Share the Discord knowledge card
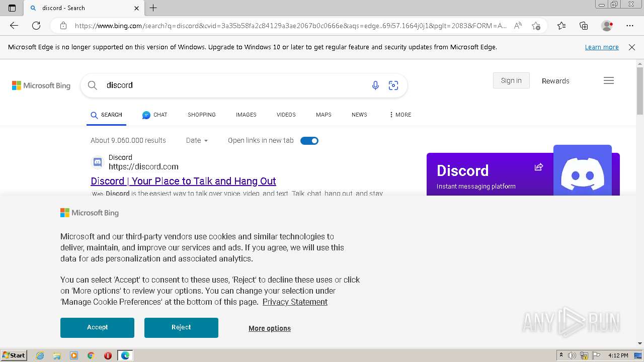Image resolution: width=644 pixels, height=362 pixels. [539, 167]
